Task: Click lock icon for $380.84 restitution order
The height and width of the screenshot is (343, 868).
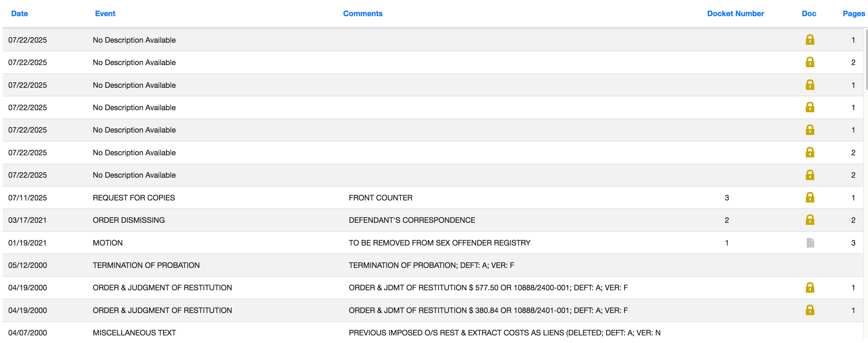Action: 809,310
